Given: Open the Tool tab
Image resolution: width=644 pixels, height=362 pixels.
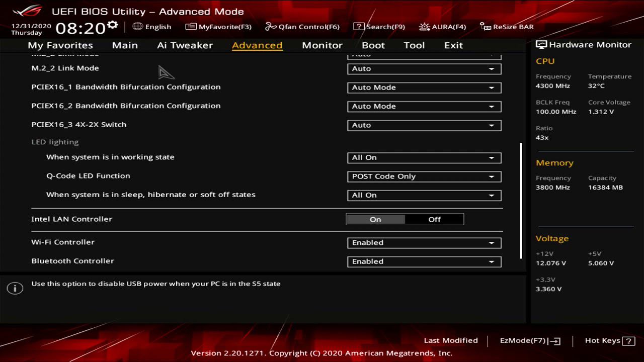Looking at the screenshot, I should (x=414, y=45).
